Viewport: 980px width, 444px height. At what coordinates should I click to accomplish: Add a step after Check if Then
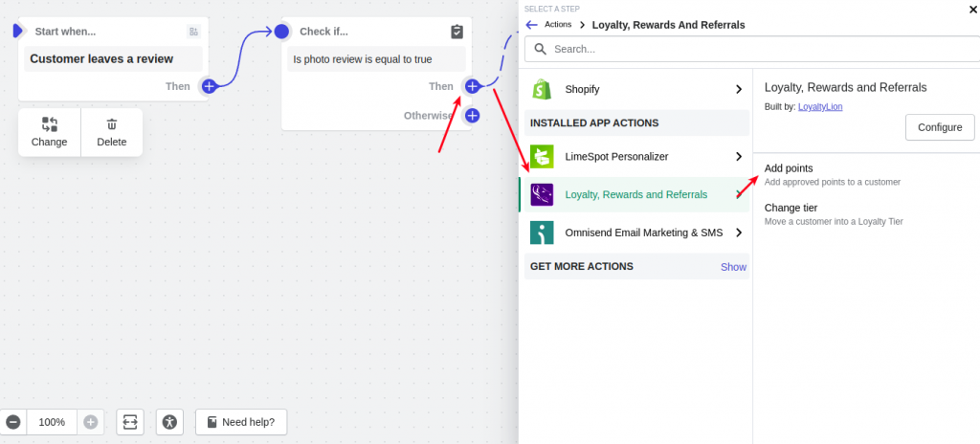pos(472,86)
